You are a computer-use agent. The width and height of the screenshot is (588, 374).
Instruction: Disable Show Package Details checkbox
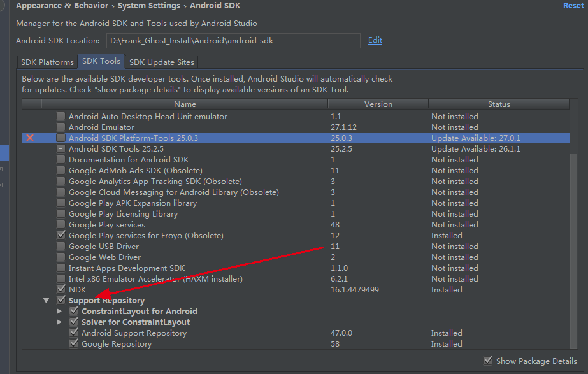click(488, 361)
